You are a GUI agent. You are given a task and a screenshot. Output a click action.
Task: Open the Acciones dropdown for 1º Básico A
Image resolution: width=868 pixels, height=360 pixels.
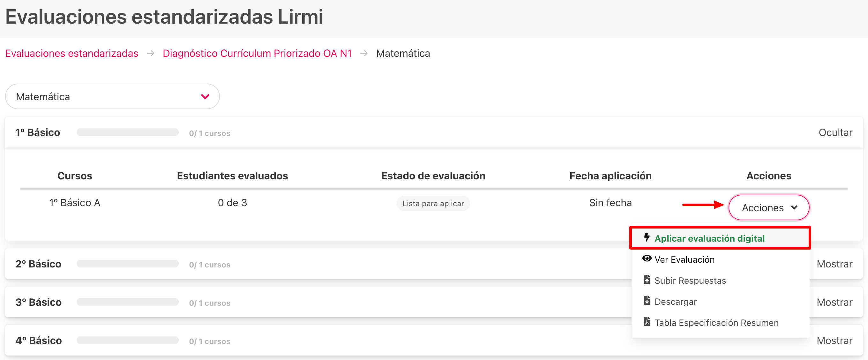pos(769,208)
